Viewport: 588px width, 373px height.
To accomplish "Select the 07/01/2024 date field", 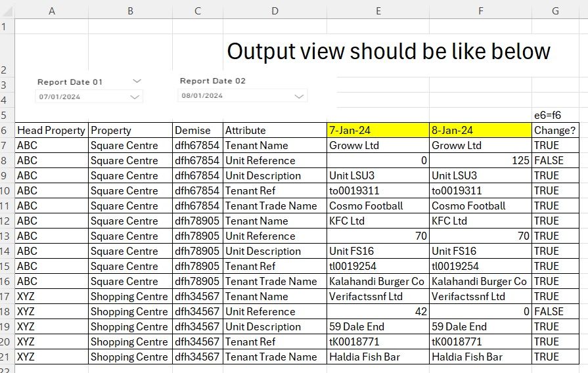I will click(x=89, y=97).
